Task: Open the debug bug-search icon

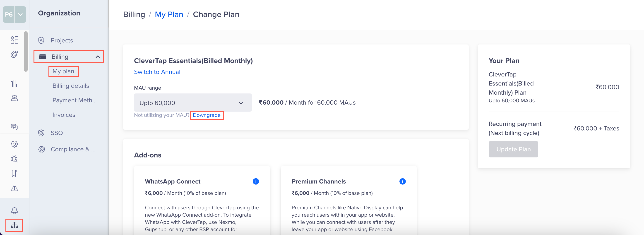Action: point(14,159)
